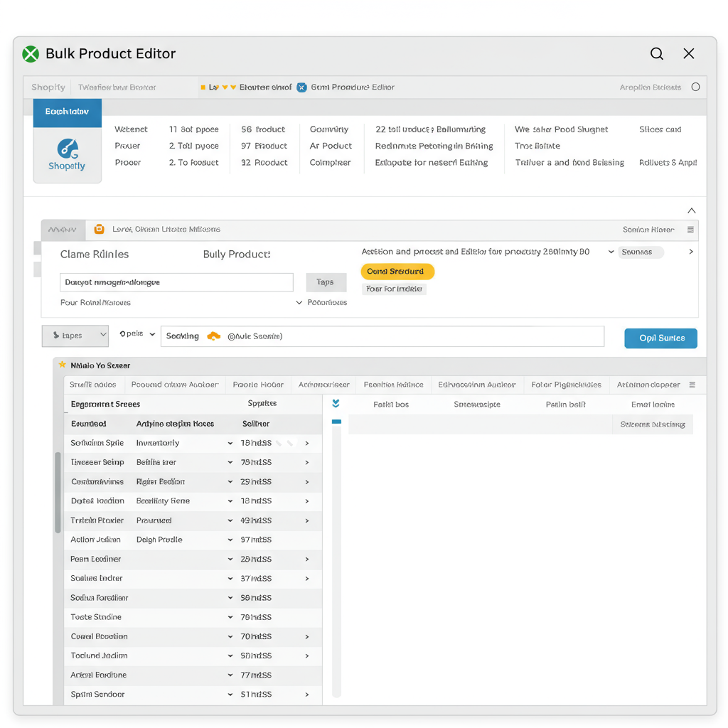The width and height of the screenshot is (728, 728).
Task: Toggle the circle radio button at top right
Action: (695, 87)
